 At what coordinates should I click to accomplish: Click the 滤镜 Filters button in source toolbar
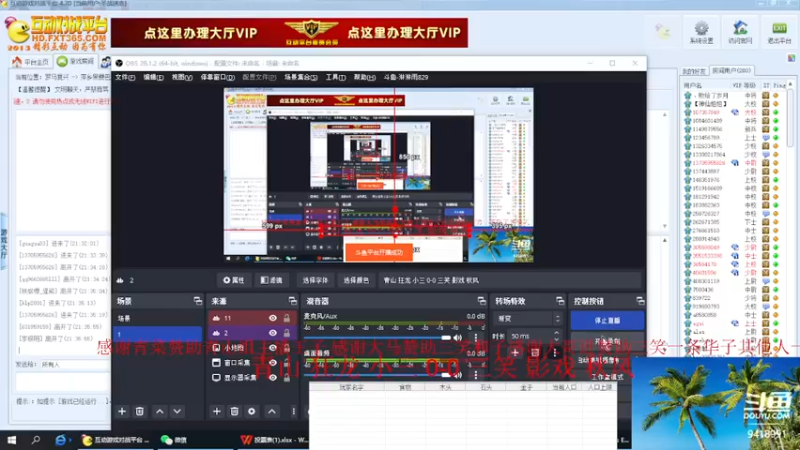tap(271, 280)
